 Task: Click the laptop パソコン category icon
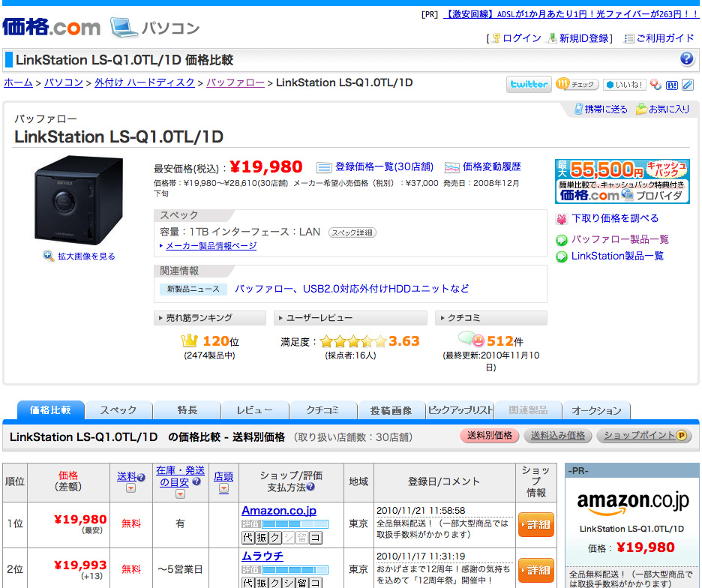click(124, 27)
